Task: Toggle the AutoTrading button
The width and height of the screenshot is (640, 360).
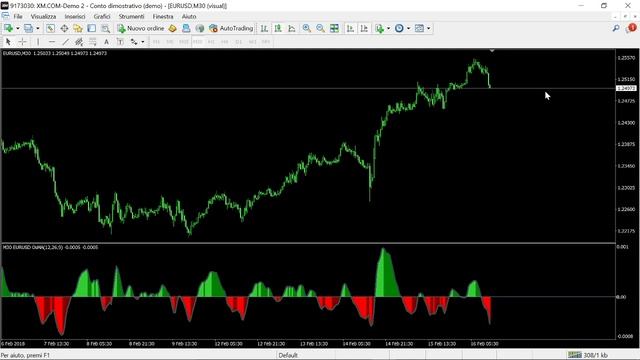Action: click(x=231, y=28)
